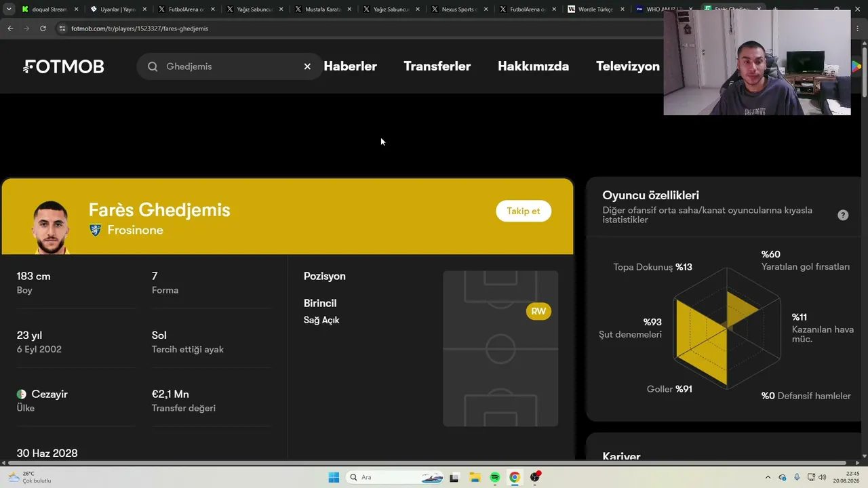Click the Frosinone club crest icon

(96, 230)
